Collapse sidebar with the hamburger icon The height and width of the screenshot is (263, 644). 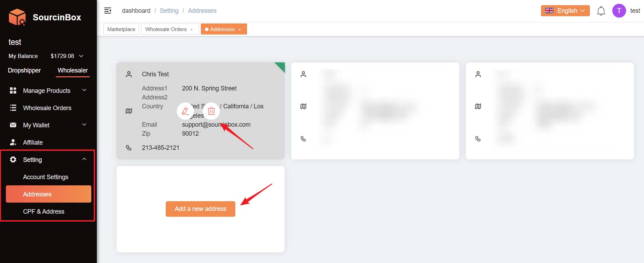[x=108, y=11]
